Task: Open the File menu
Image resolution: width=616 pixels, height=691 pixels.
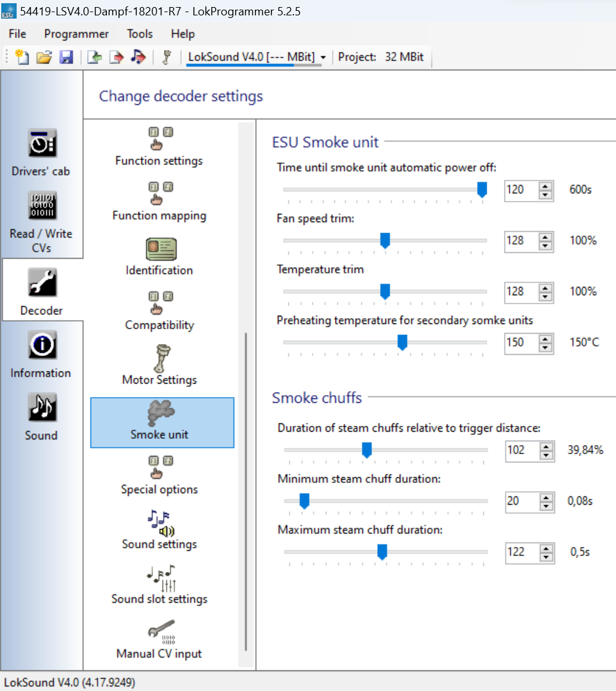Action: 18,34
